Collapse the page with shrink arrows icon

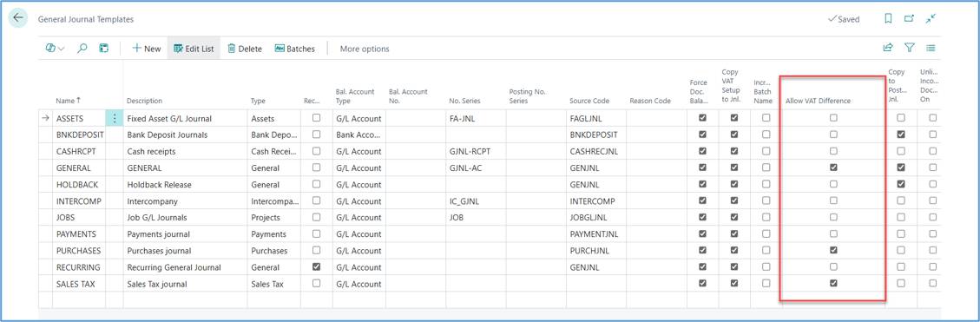click(931, 19)
